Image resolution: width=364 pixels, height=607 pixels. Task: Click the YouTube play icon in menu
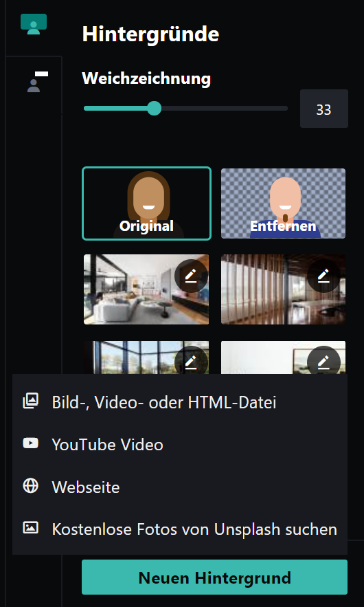[x=30, y=443]
